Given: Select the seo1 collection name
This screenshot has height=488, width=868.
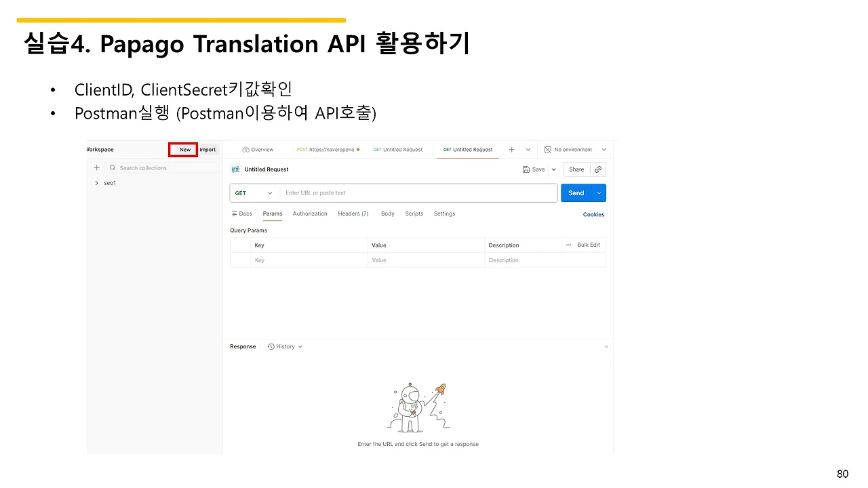Looking at the screenshot, I should pyautogui.click(x=110, y=183).
